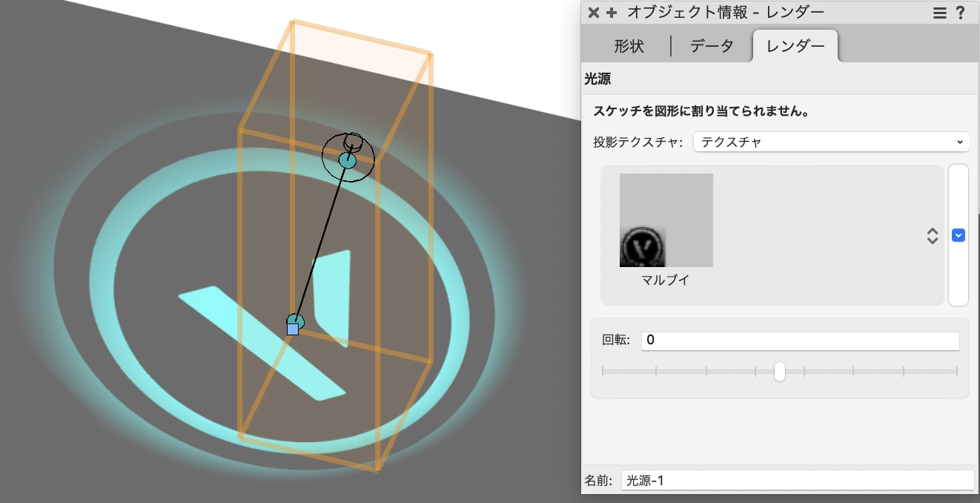The width and height of the screenshot is (980, 503).
Task: Switch to the データ tab
Action: [x=711, y=45]
